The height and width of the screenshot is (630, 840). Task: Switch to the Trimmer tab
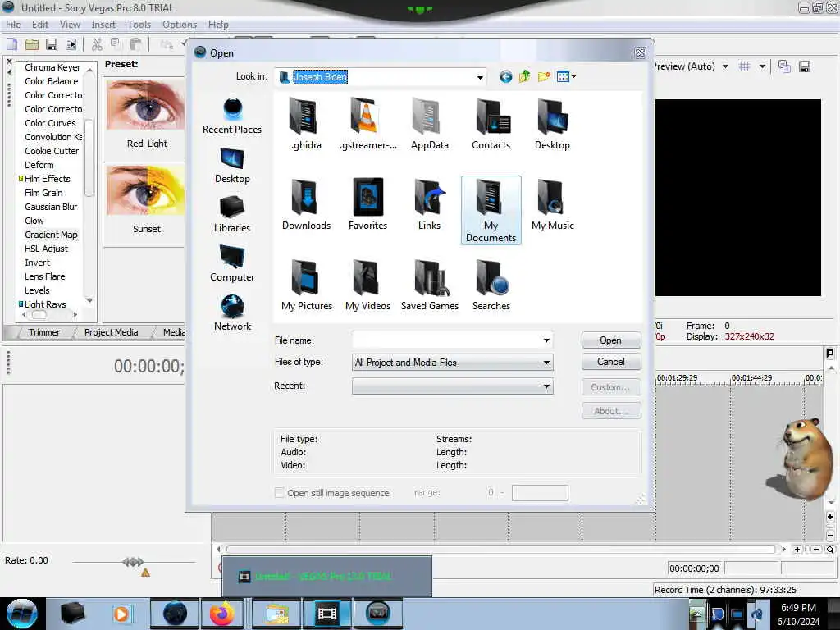[x=44, y=332]
